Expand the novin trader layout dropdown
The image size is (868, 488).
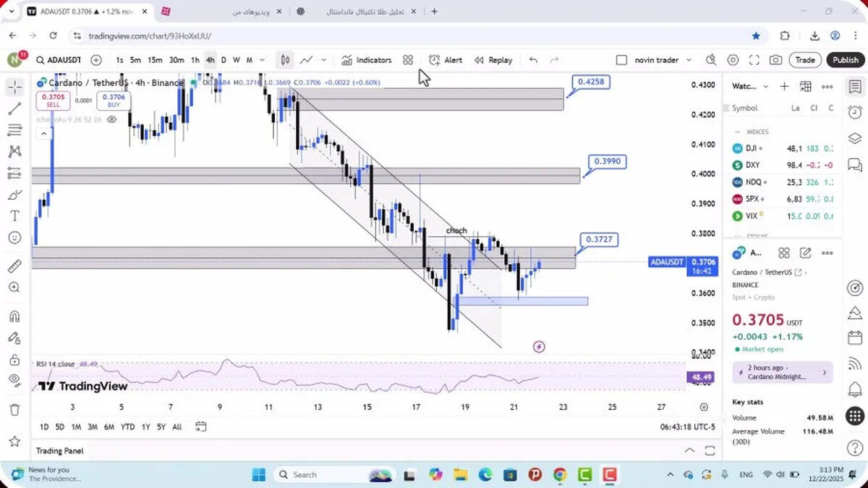point(689,60)
